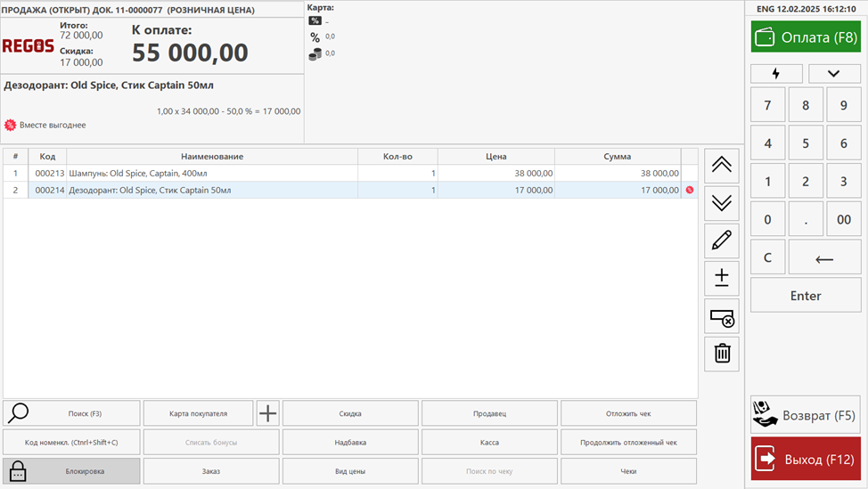Click the plus-minus quantity change icon
Viewport: 868px width, 489px height.
722,279
